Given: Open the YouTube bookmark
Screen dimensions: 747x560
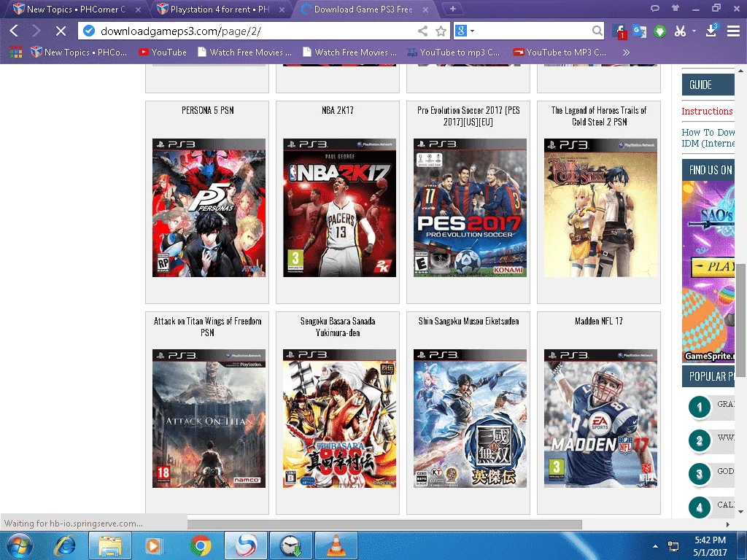Looking at the screenshot, I should [163, 52].
